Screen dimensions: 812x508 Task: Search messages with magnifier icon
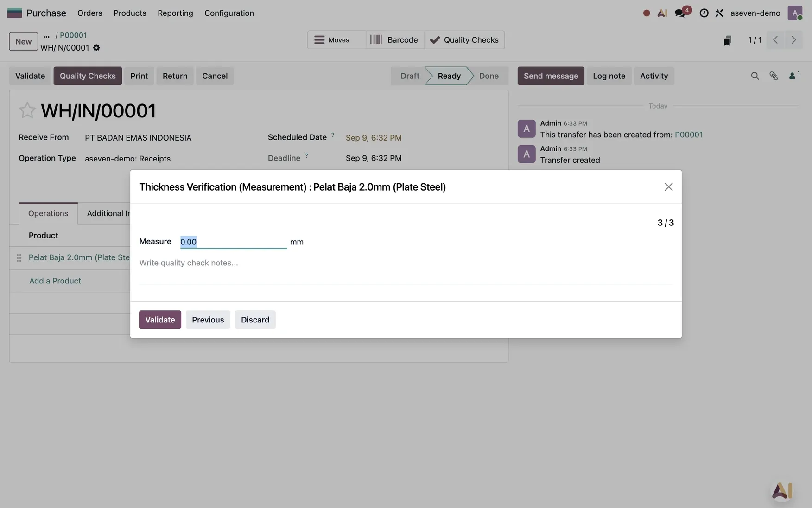pyautogui.click(x=755, y=76)
